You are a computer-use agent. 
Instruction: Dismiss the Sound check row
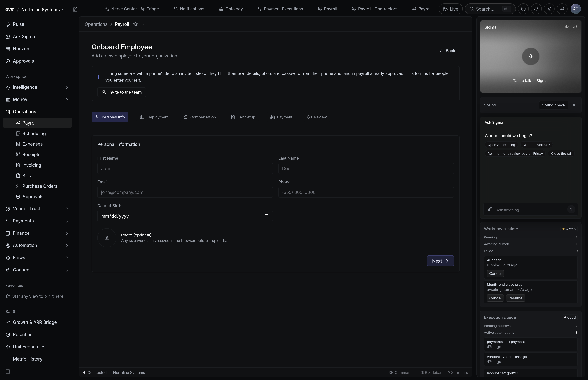click(x=574, y=105)
